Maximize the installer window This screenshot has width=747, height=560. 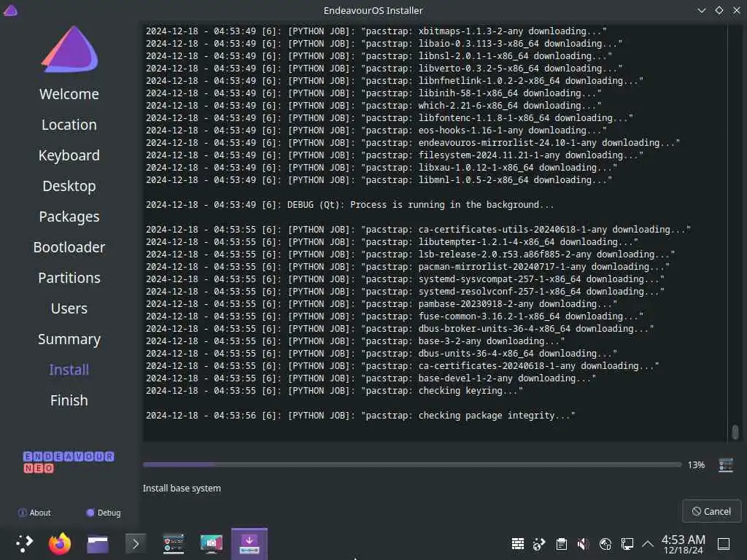[x=719, y=10]
